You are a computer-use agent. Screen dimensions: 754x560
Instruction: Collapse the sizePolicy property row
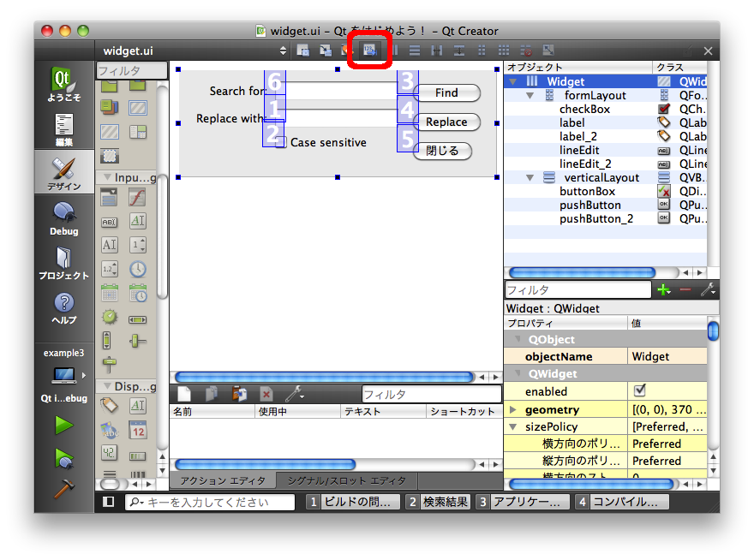point(512,427)
